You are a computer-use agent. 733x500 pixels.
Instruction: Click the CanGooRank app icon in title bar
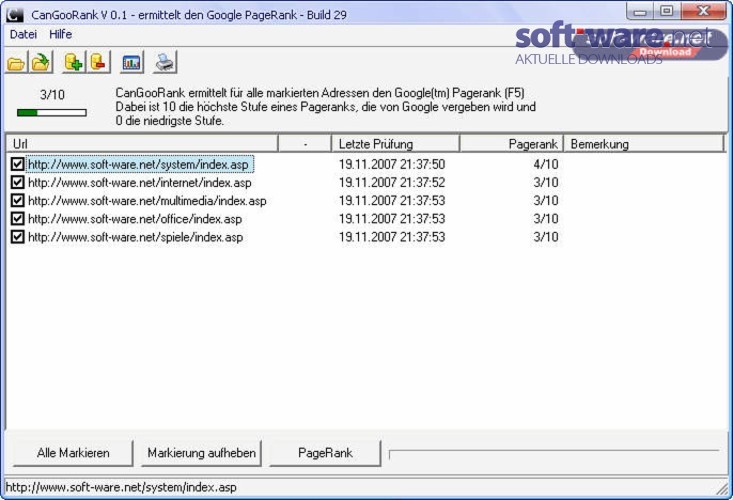[14, 14]
